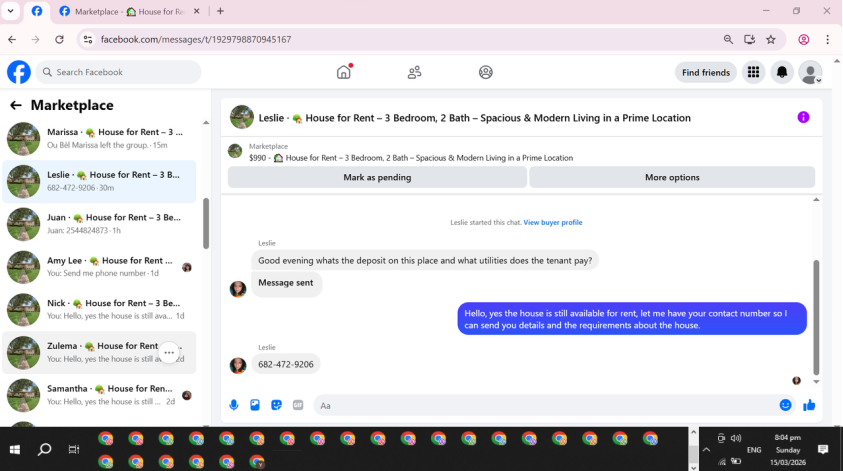This screenshot has height=471, width=843.
Task: Show hidden system tray icons
Action: pos(706,450)
